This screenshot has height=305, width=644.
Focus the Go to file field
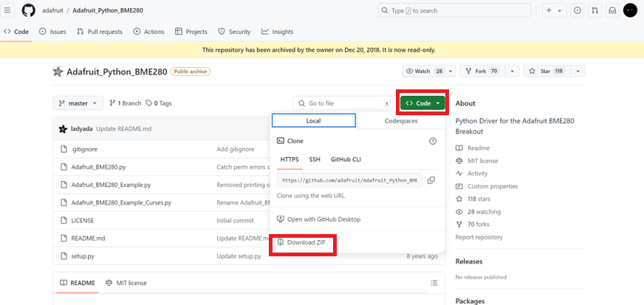point(343,103)
